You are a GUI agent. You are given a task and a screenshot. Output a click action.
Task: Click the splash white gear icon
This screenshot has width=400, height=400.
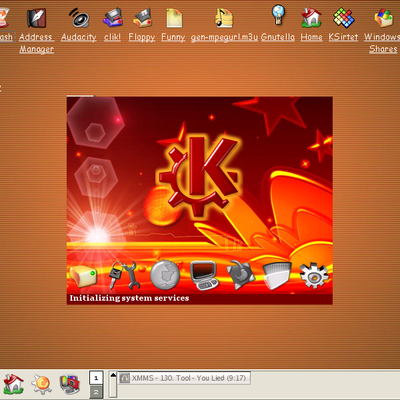click(x=314, y=275)
